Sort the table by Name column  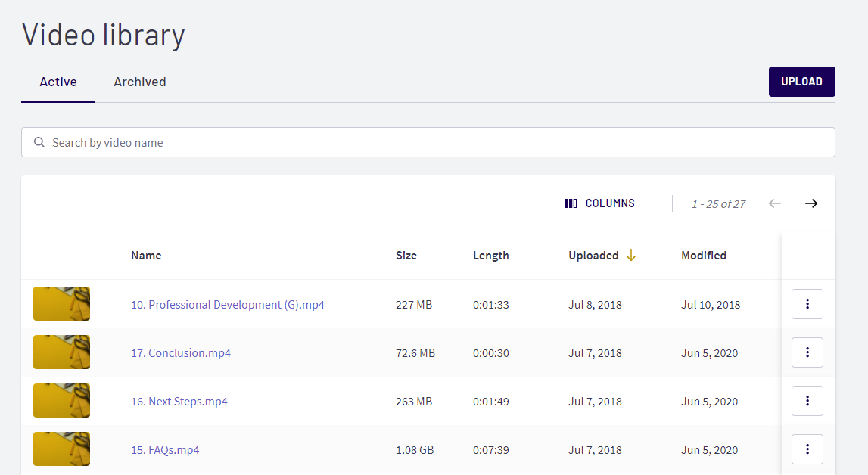click(x=146, y=256)
